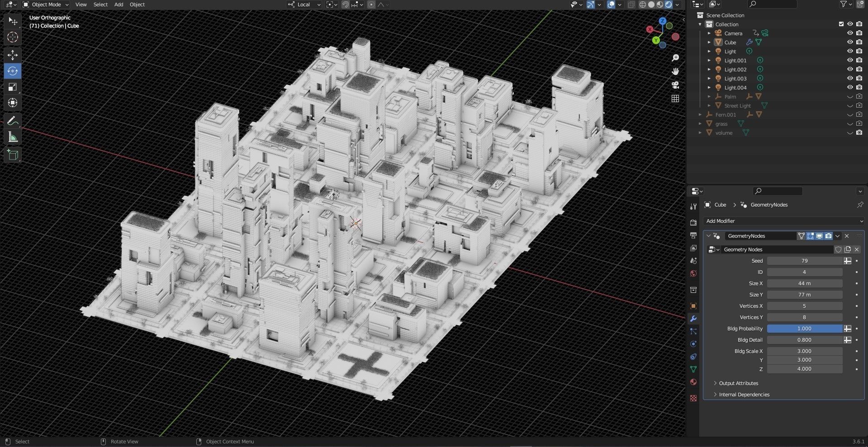Open the View menu
The height and width of the screenshot is (447, 868).
(81, 5)
